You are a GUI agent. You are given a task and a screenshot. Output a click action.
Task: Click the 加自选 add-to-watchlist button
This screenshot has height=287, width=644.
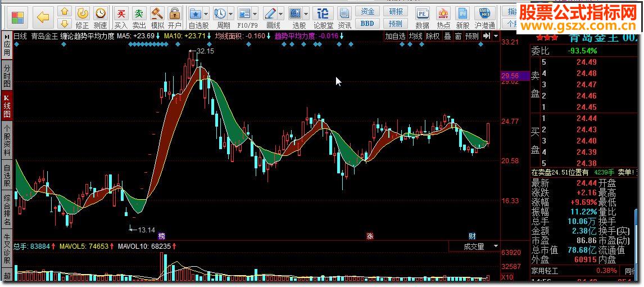[x=395, y=36]
